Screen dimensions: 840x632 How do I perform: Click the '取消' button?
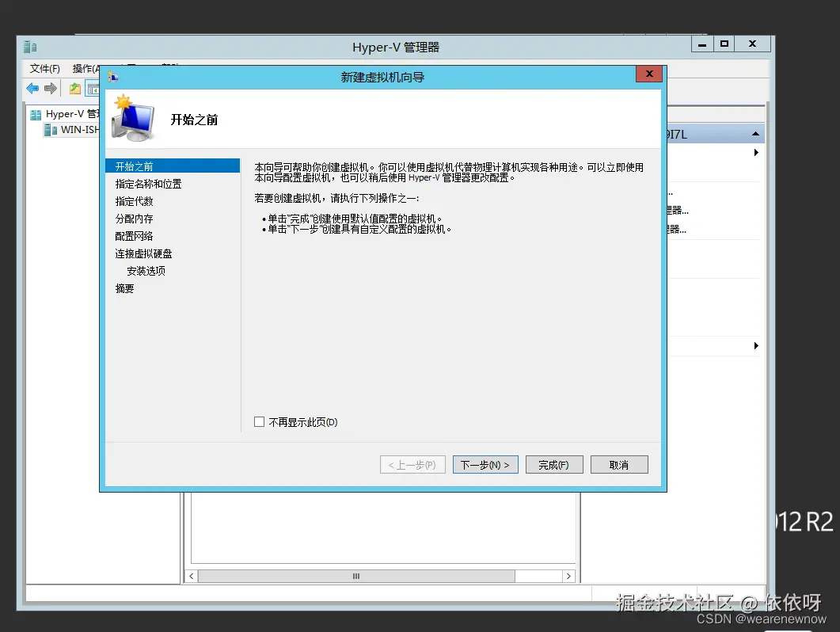click(x=619, y=465)
